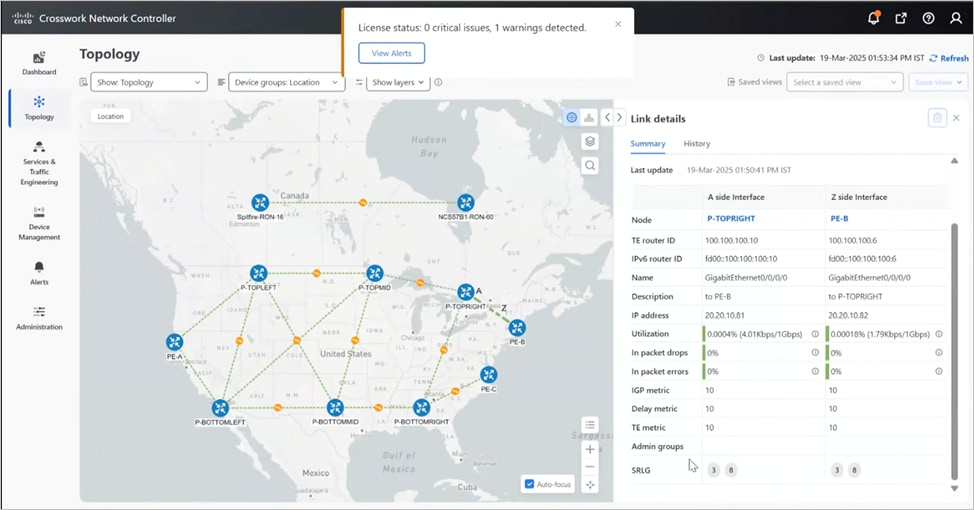
Task: Refresh the topology data
Action: coord(949,58)
